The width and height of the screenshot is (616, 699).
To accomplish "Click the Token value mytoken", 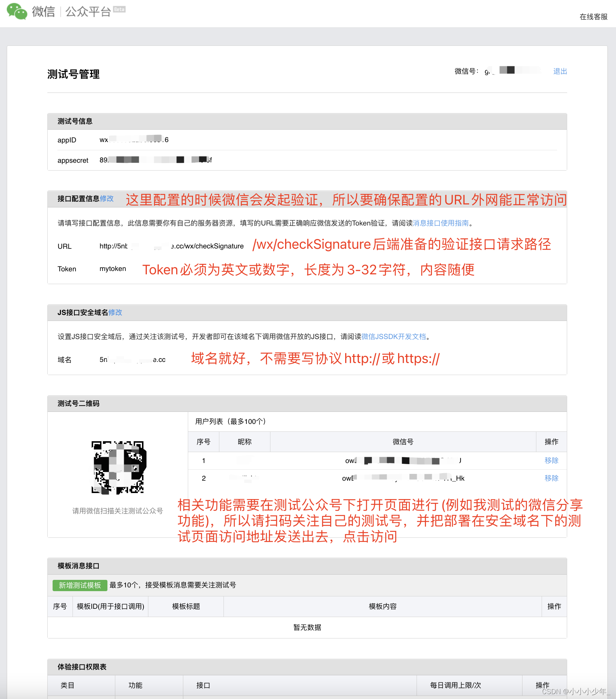I will pos(112,269).
